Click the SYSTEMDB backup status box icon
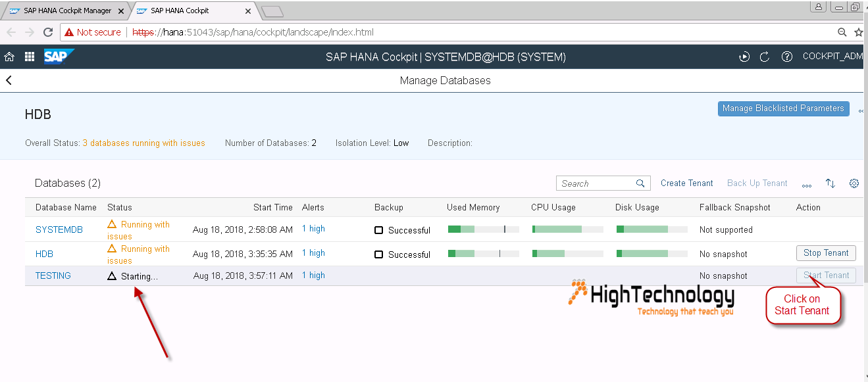Viewport: 868px width, 382px height. 378,230
